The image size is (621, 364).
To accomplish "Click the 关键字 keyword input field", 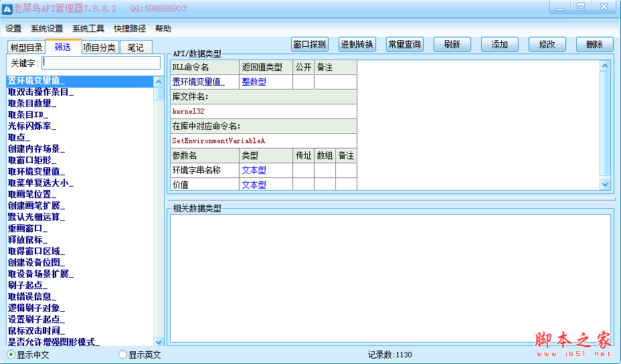I will [x=101, y=63].
